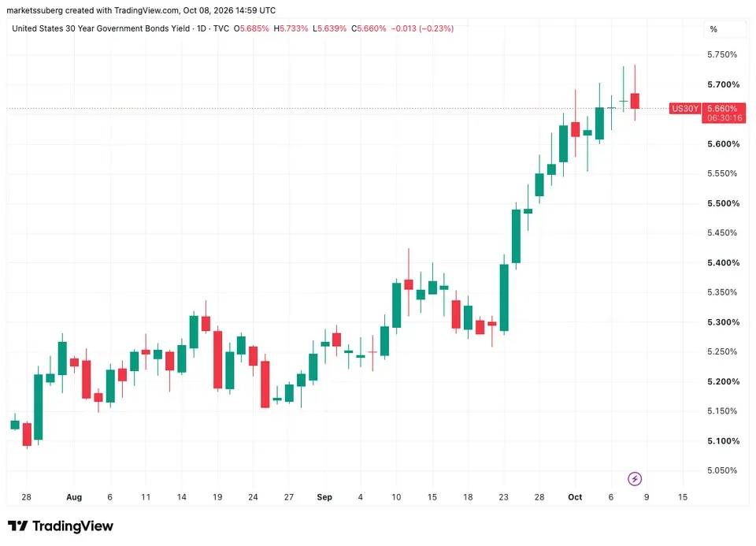This screenshot has height=546, width=756.
Task: Click the Aug label on the time axis
Action: tap(74, 497)
